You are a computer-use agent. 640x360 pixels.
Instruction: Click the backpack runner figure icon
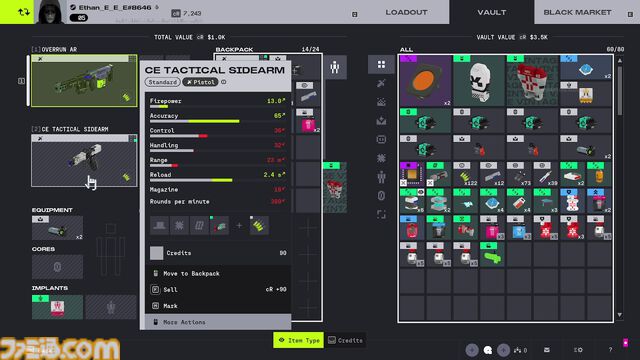tap(335, 67)
